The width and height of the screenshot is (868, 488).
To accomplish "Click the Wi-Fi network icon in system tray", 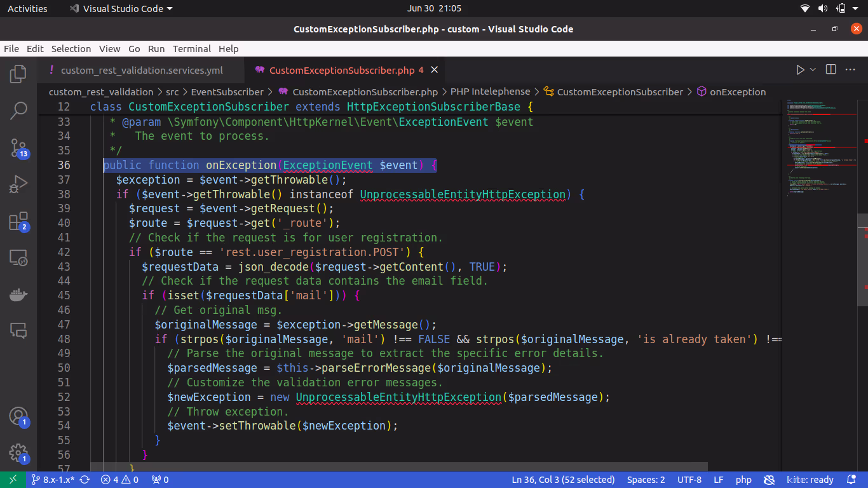I will 805,8.
